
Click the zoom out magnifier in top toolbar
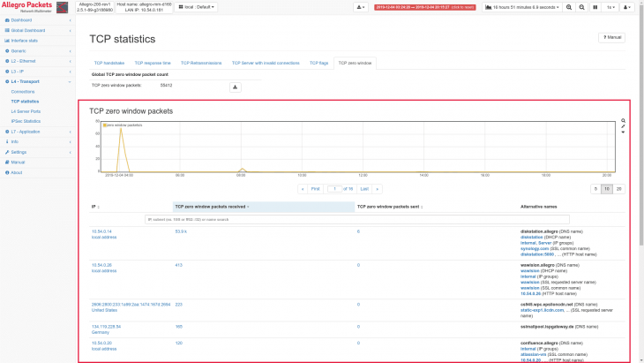click(x=580, y=7)
